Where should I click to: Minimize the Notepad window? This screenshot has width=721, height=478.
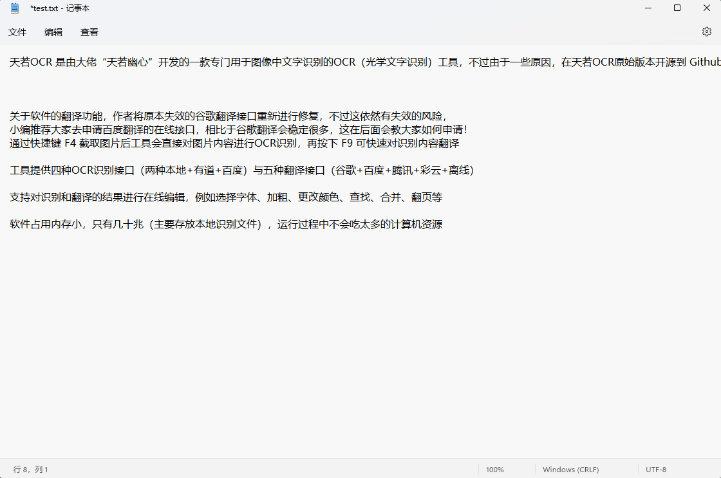648,8
